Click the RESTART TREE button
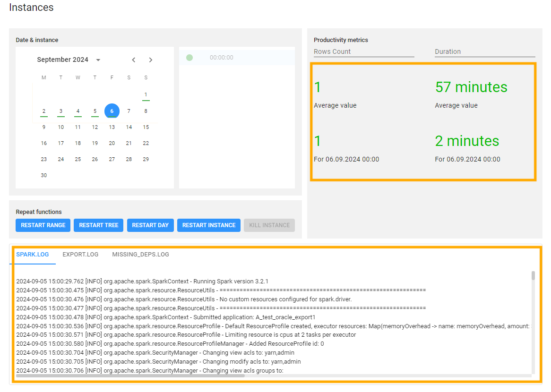The image size is (551, 392). (x=98, y=225)
